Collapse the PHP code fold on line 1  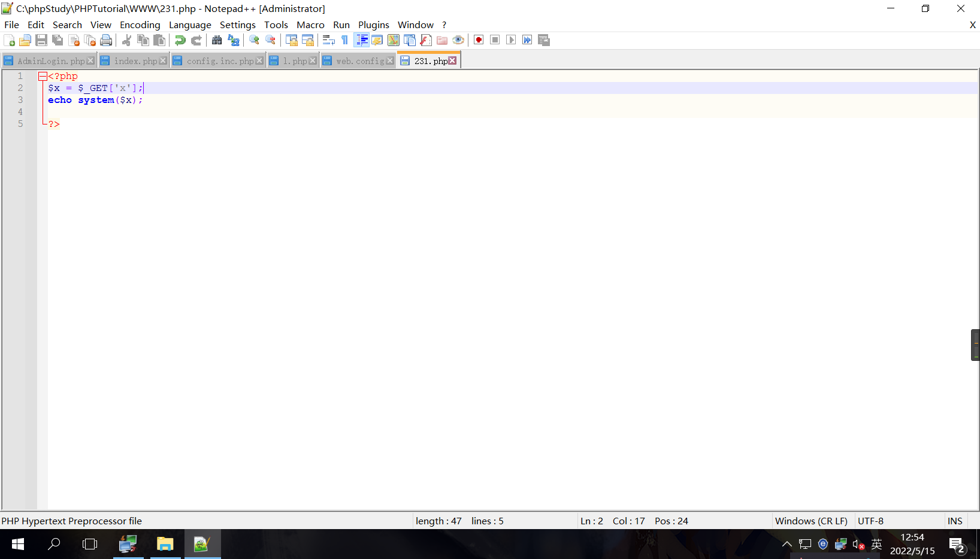pos(42,76)
